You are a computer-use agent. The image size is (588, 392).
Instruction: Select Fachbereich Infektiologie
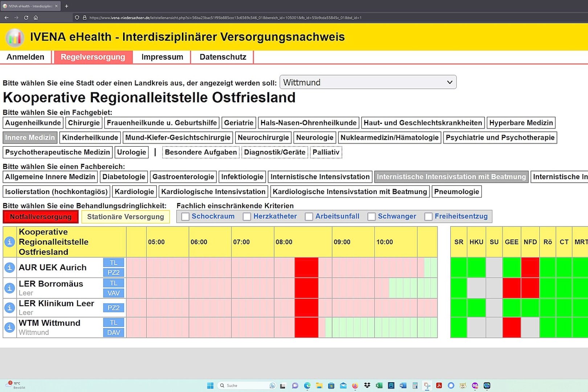tap(242, 177)
